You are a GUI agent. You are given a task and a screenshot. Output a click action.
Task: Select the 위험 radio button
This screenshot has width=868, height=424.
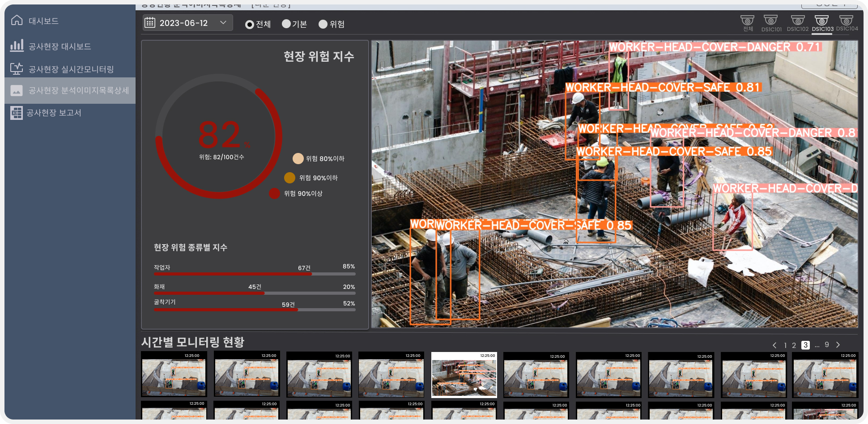323,24
